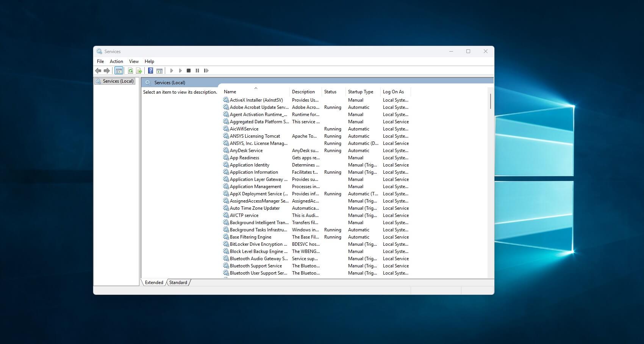Select Services (Local) in console tree
Viewport: 644px width, 344px height.
(x=115, y=81)
